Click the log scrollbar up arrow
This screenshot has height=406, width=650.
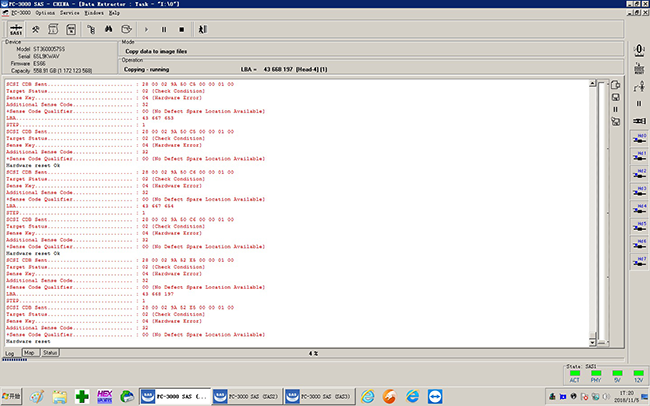[x=592, y=84]
